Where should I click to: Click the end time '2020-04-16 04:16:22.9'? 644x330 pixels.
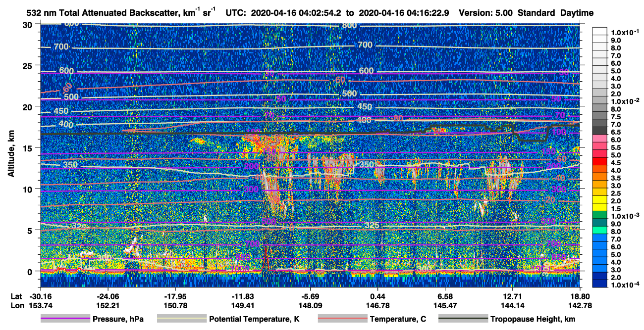tap(404, 13)
